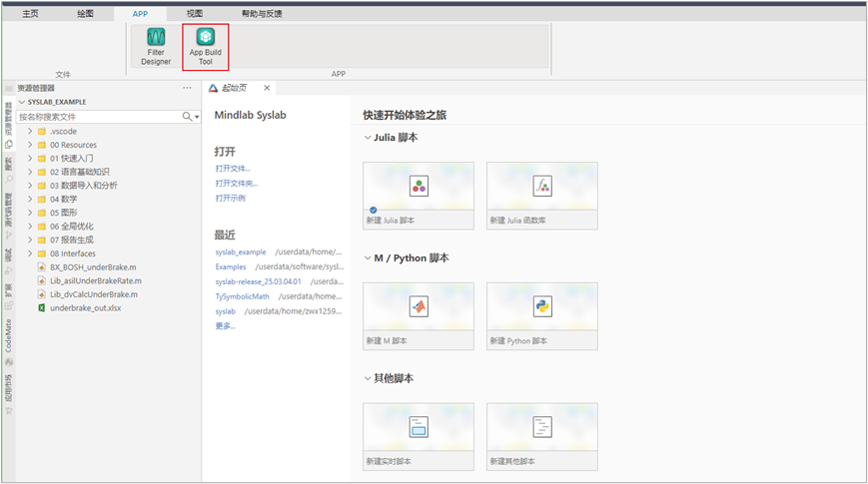The width and height of the screenshot is (868, 484).
Task: Open the 帮助与反馈 ribbon tab
Action: tap(262, 14)
